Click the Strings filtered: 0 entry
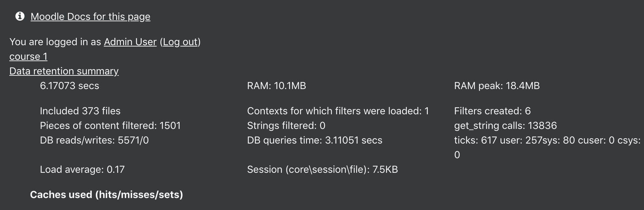 tap(286, 126)
